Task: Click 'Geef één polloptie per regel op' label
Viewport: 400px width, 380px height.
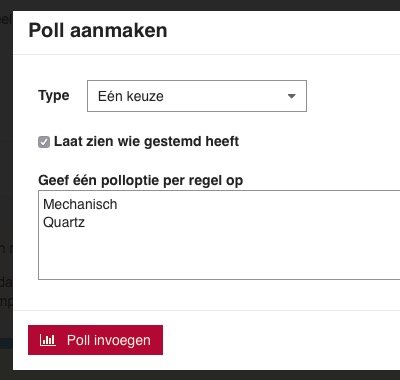Action: pos(140,180)
